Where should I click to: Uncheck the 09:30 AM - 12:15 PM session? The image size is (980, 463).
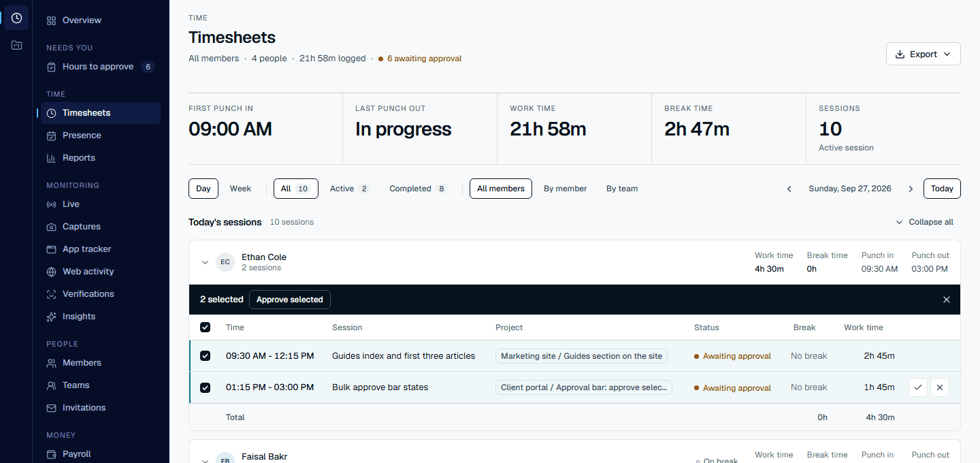[205, 356]
